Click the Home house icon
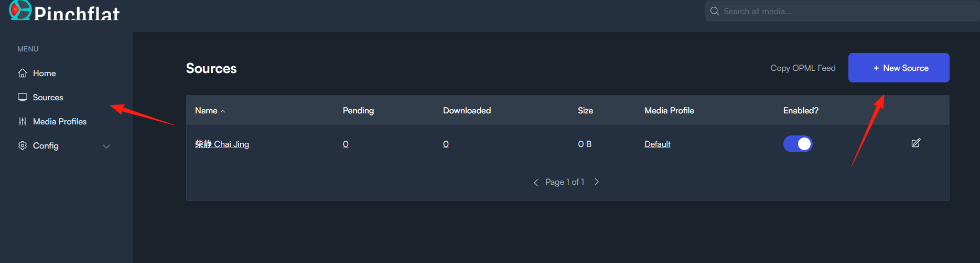 tap(23, 73)
